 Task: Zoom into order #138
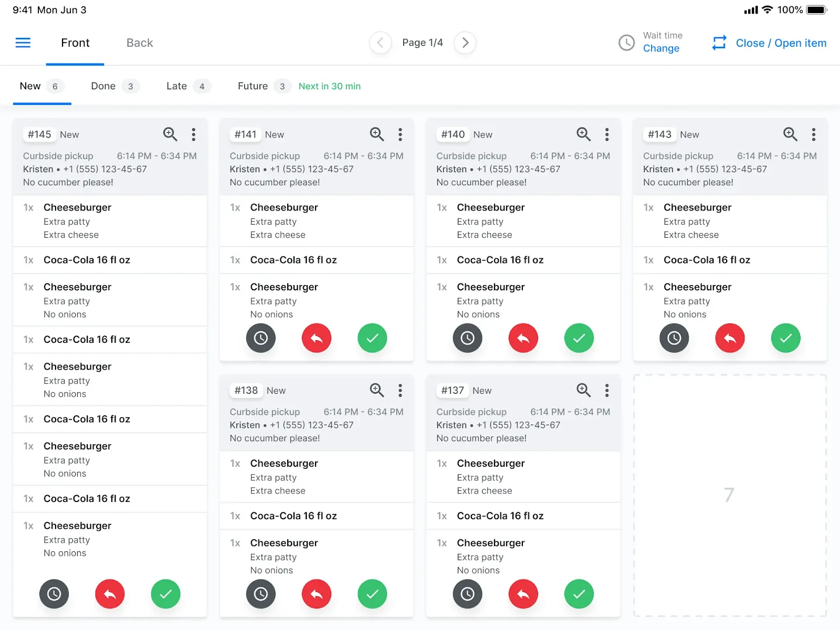[377, 390]
